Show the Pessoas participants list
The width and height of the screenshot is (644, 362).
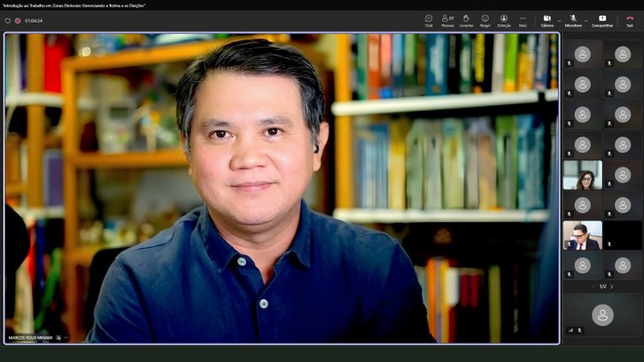point(447,21)
